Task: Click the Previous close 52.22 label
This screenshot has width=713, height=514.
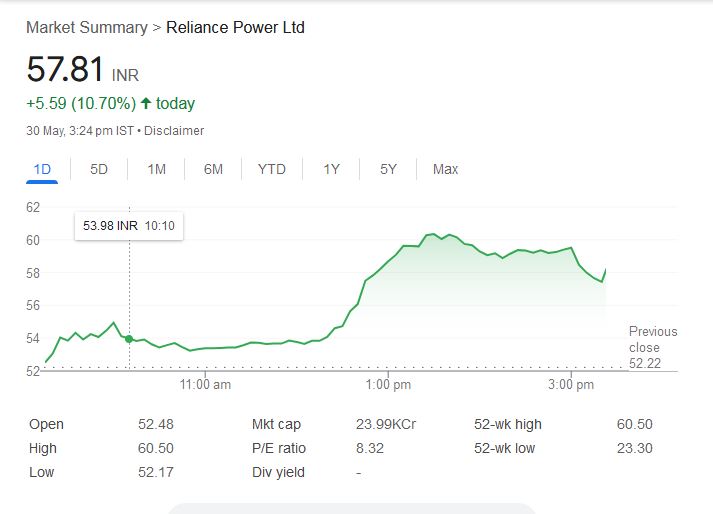Action: point(652,347)
